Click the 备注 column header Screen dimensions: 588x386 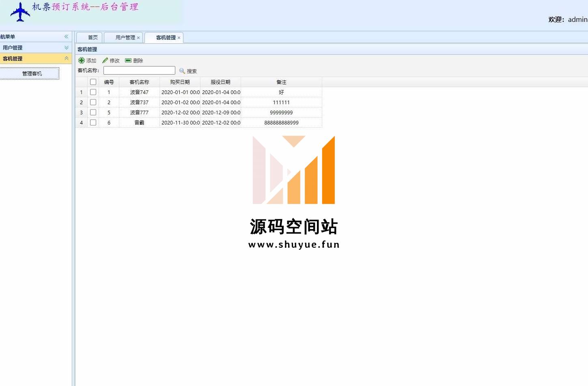281,82
